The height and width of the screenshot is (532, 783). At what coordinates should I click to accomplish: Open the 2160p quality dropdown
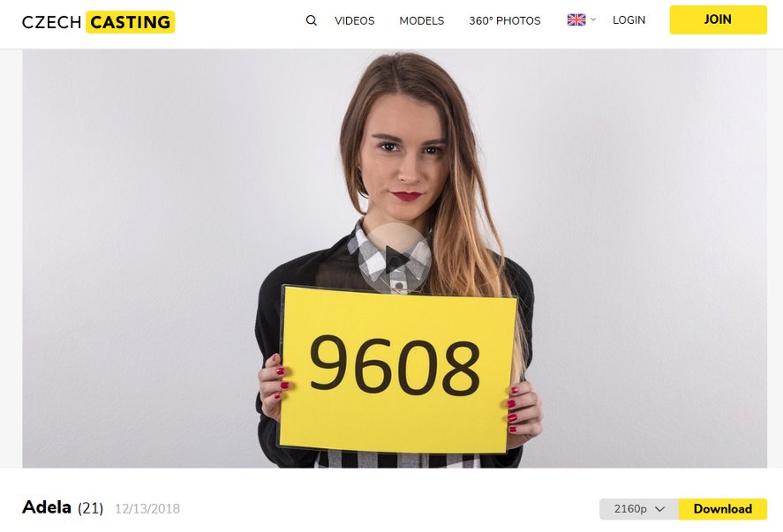(x=639, y=509)
